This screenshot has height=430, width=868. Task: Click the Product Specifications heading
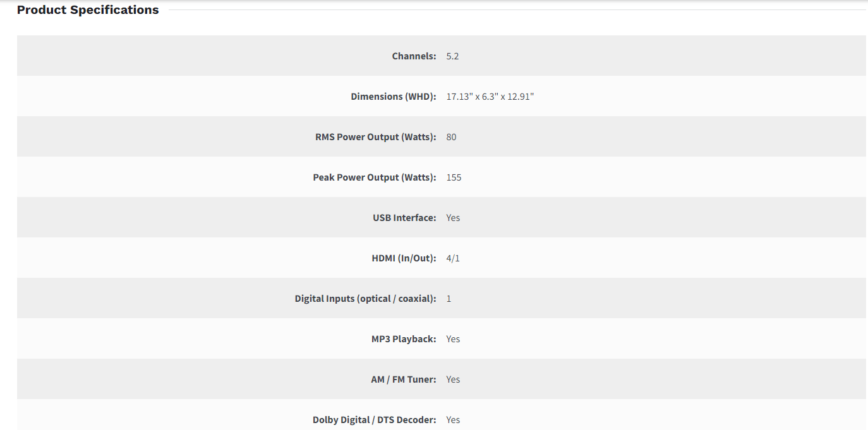point(88,10)
